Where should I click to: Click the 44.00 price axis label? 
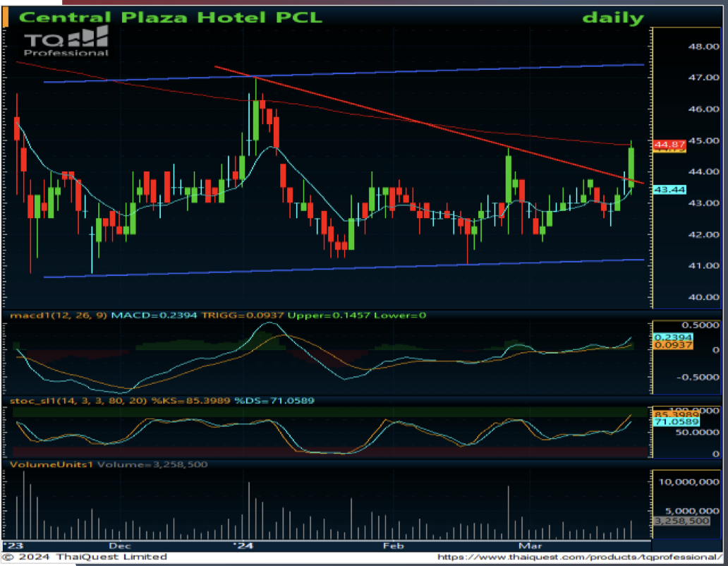point(703,171)
